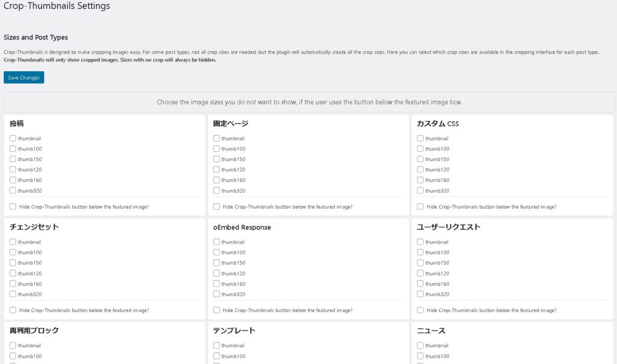Check Hide Crop-Thumbnails option for カスタム CSS
Viewport: 617px width, 364px height.
(x=420, y=207)
